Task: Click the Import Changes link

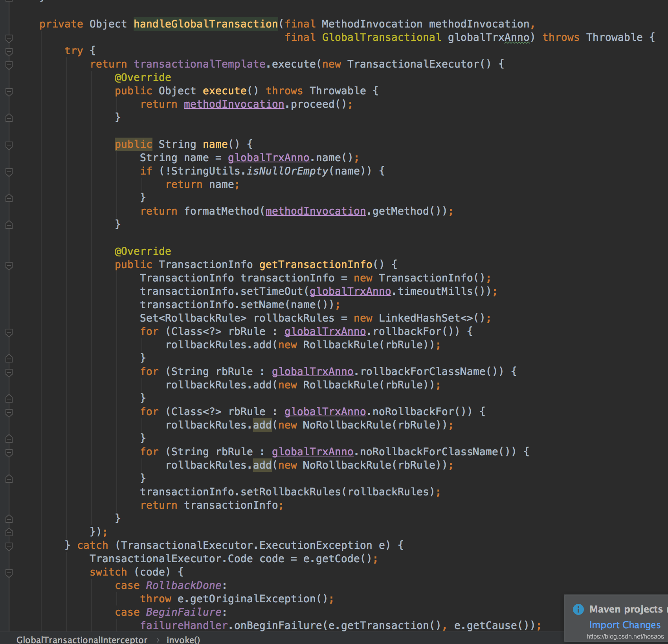Action: click(x=624, y=625)
